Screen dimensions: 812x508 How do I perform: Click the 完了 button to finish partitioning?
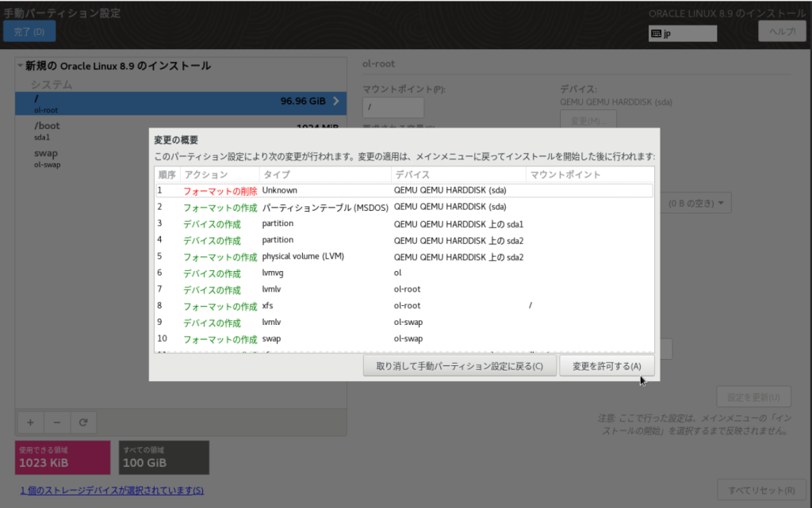[x=29, y=31]
